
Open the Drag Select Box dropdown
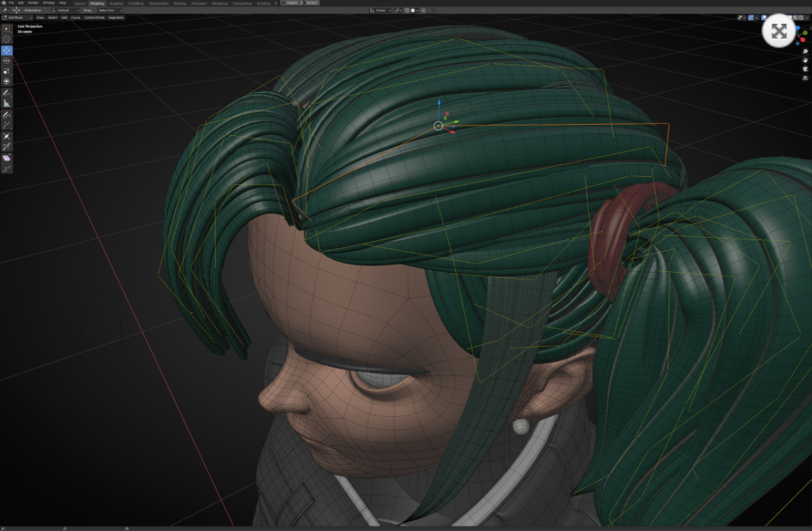(x=109, y=11)
